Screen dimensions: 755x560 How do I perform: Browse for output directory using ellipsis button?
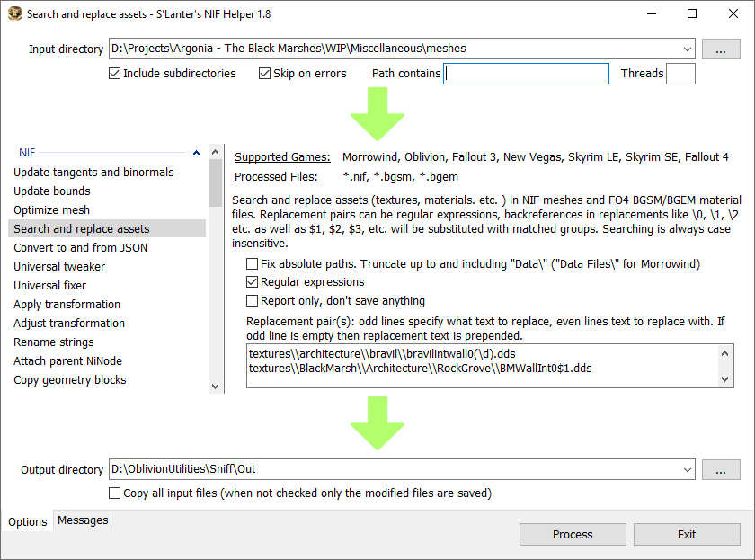(x=721, y=469)
